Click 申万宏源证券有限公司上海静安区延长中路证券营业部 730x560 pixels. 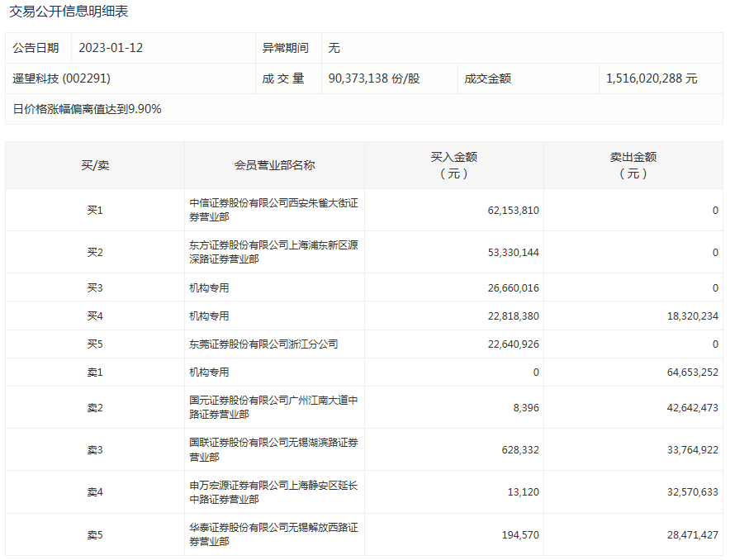click(x=274, y=492)
